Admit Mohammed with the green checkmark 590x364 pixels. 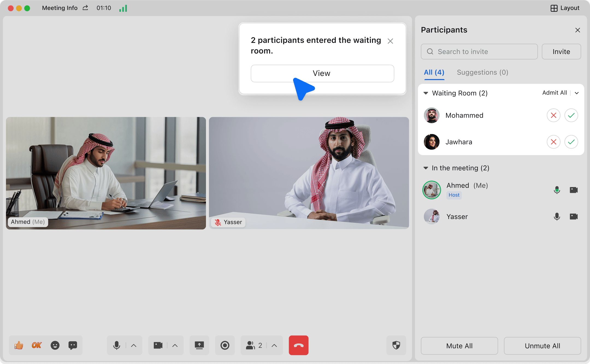[x=571, y=115]
